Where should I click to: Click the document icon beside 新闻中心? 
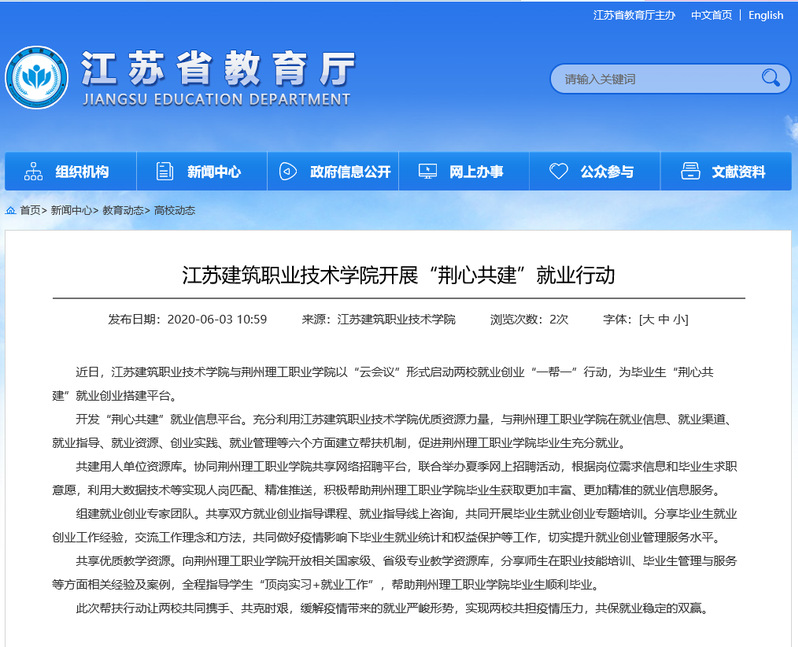pos(165,171)
